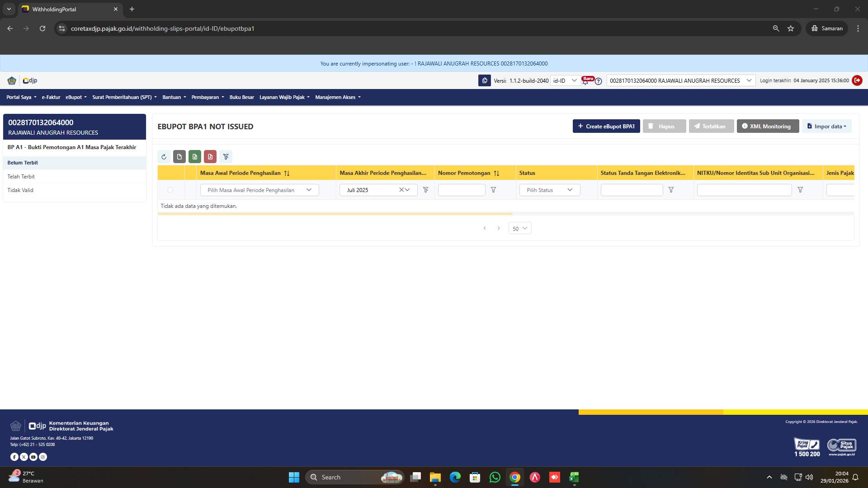Toggle sorting on Masa Awal Periode Penghasilan

coord(286,173)
